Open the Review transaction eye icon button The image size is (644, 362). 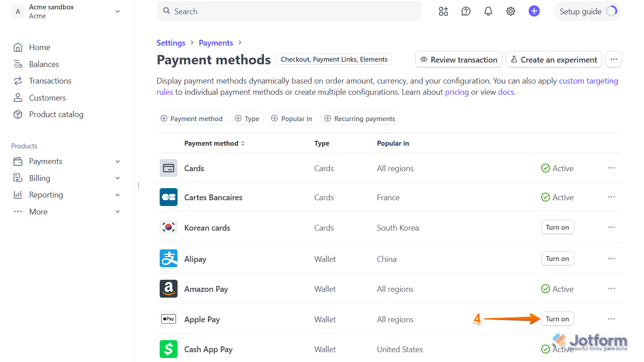458,59
